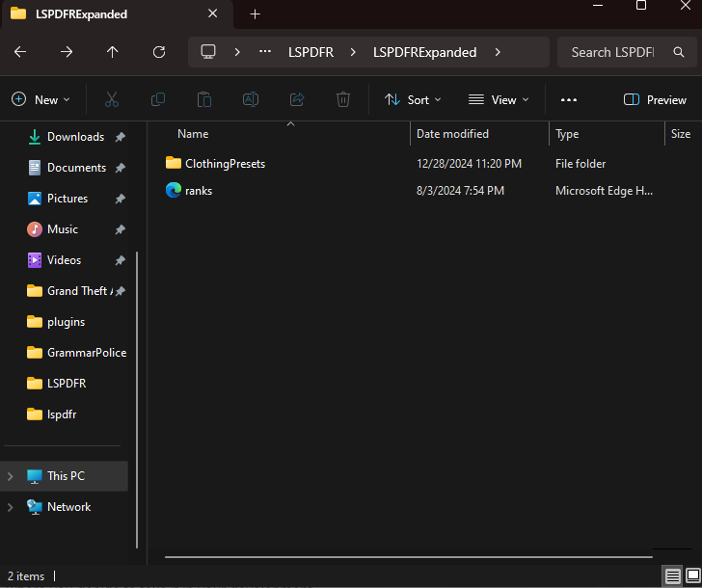Click the Delete trash icon
702x588 pixels.
pyautogui.click(x=343, y=99)
